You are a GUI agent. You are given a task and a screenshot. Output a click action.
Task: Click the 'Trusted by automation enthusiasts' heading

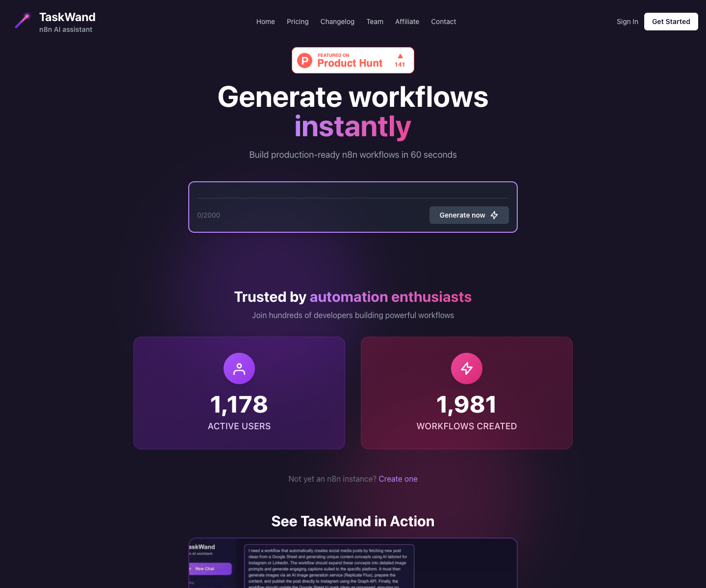353,297
